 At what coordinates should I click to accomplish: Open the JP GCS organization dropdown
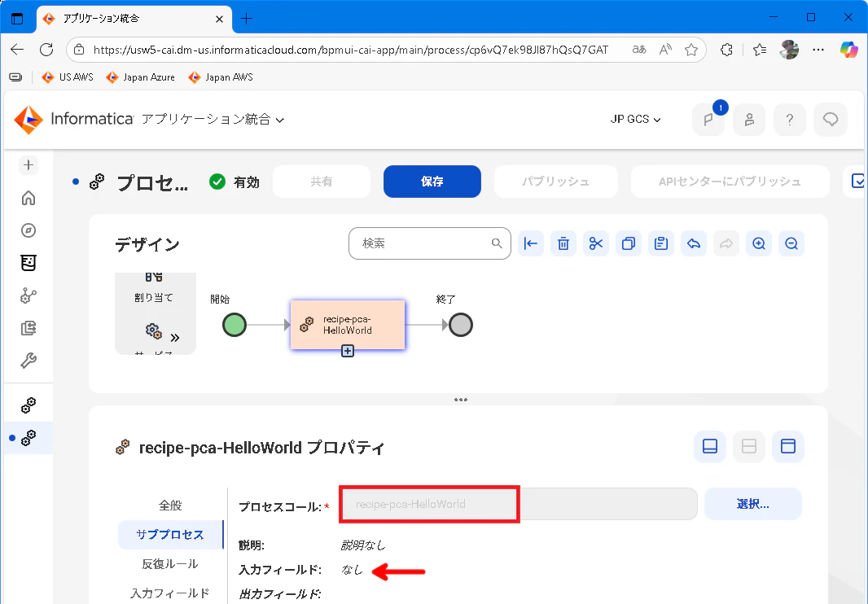coord(635,119)
